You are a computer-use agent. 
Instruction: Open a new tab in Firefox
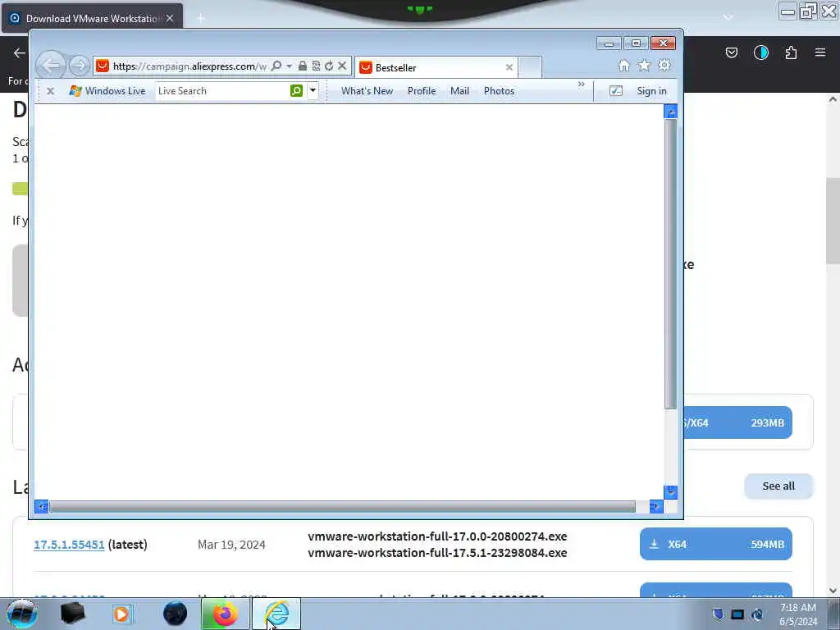click(x=201, y=19)
